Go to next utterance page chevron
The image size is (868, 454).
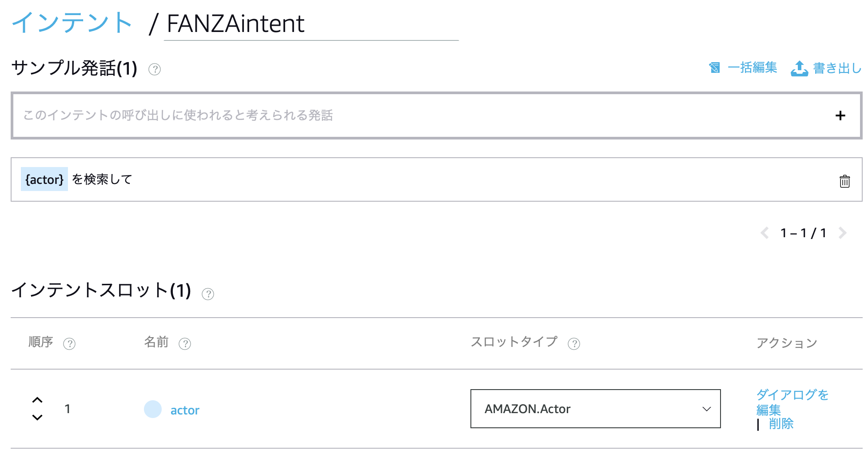click(843, 233)
